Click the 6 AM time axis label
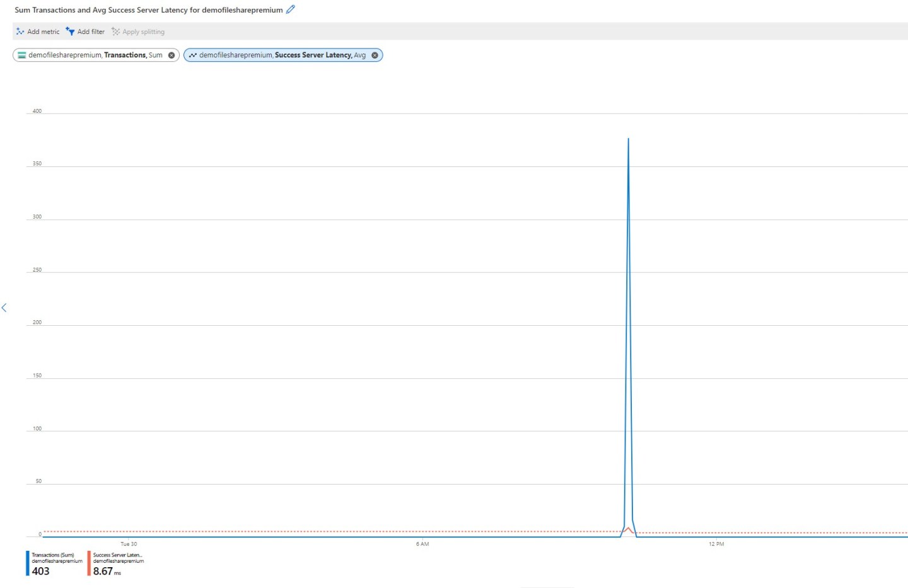The height and width of the screenshot is (588, 908). point(422,544)
